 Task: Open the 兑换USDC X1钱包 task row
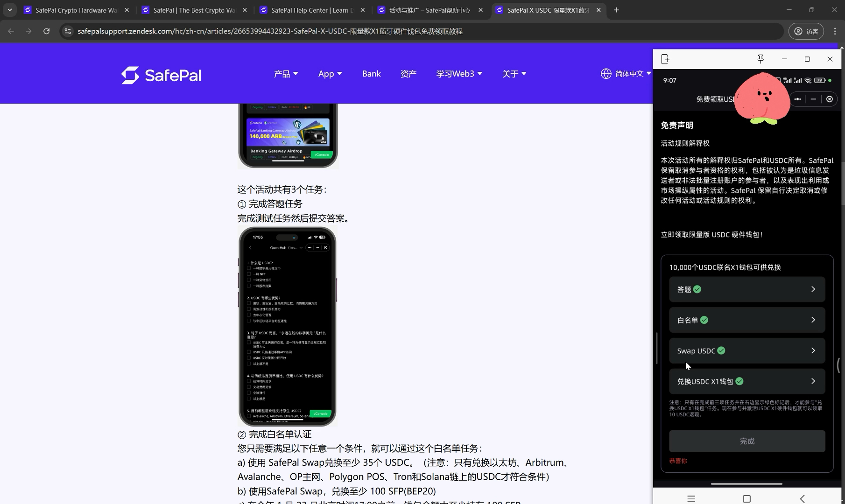tap(747, 381)
